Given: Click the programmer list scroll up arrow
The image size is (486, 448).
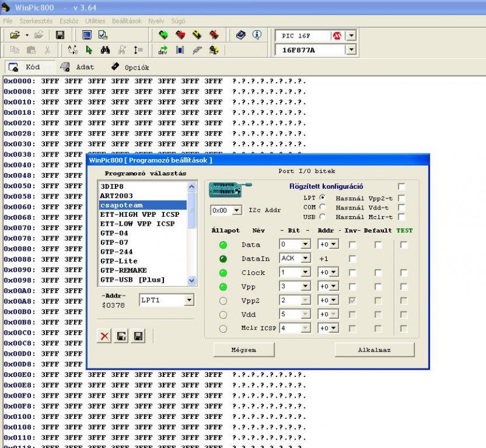Looking at the screenshot, I should (191, 186).
